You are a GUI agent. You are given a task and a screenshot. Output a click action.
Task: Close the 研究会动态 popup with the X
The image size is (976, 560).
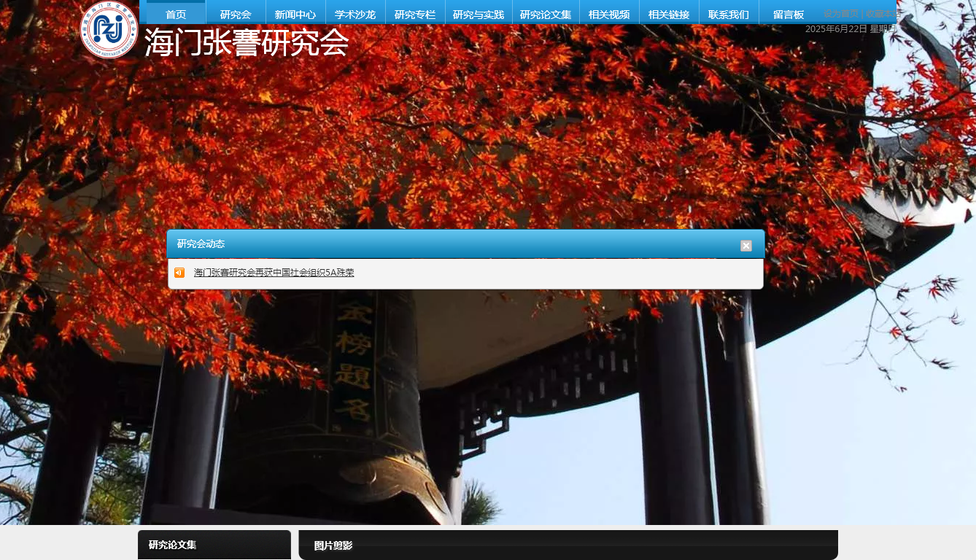click(746, 246)
